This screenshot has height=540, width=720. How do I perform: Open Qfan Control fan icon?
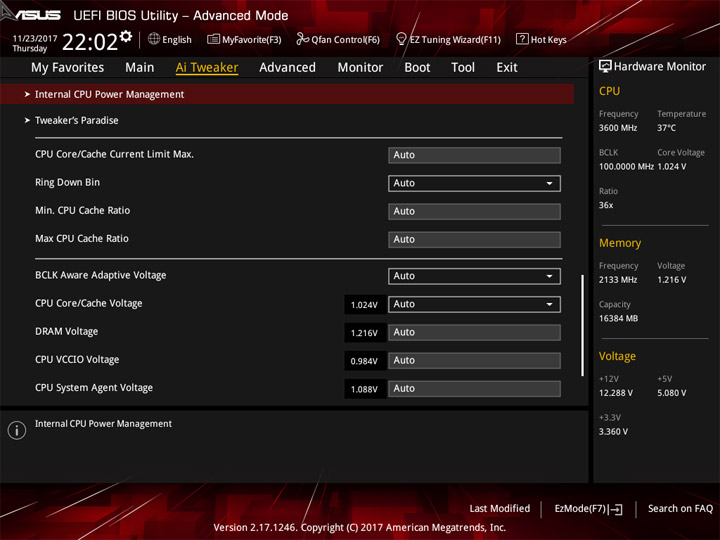click(302, 39)
